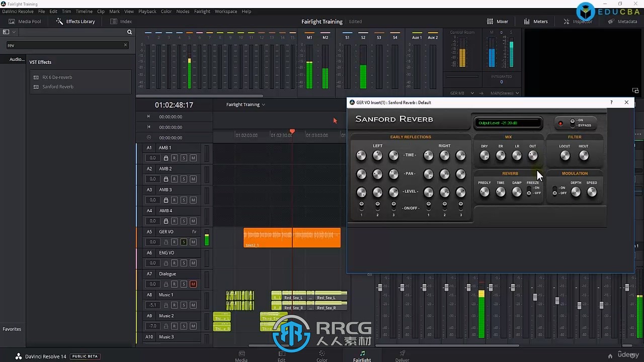Toggle the Effects Library panel
This screenshot has height=362, width=644.
click(x=75, y=22)
